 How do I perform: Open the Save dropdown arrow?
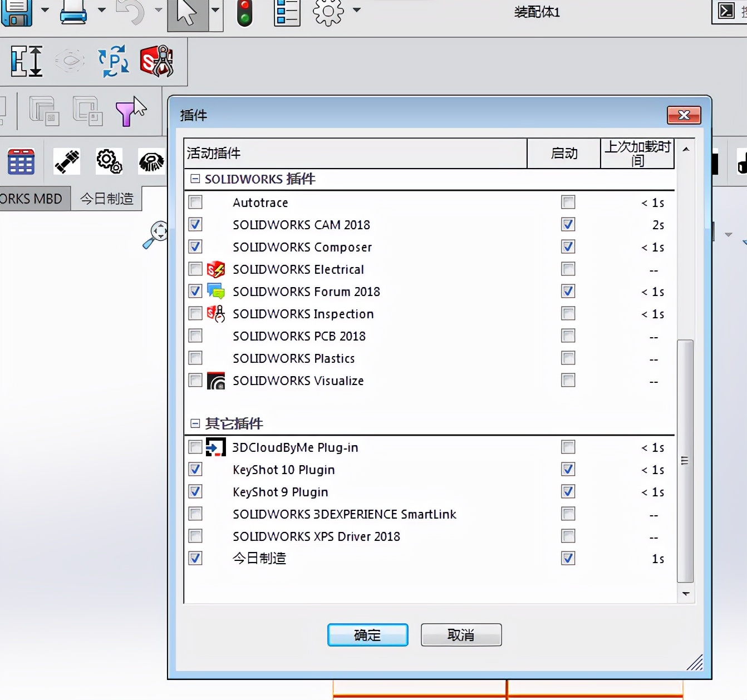coord(44,10)
